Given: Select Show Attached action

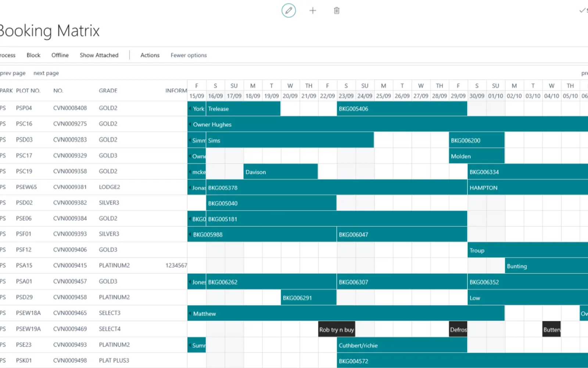Looking at the screenshot, I should [x=99, y=55].
